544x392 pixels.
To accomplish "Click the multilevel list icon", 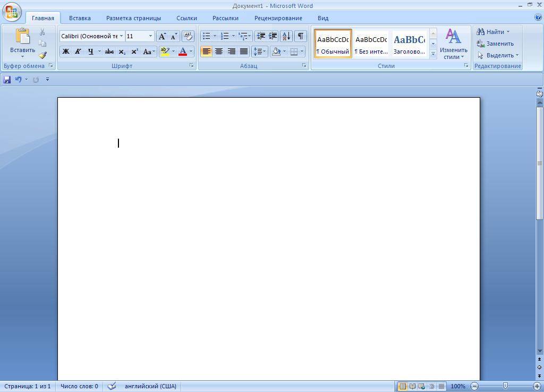I will [243, 36].
